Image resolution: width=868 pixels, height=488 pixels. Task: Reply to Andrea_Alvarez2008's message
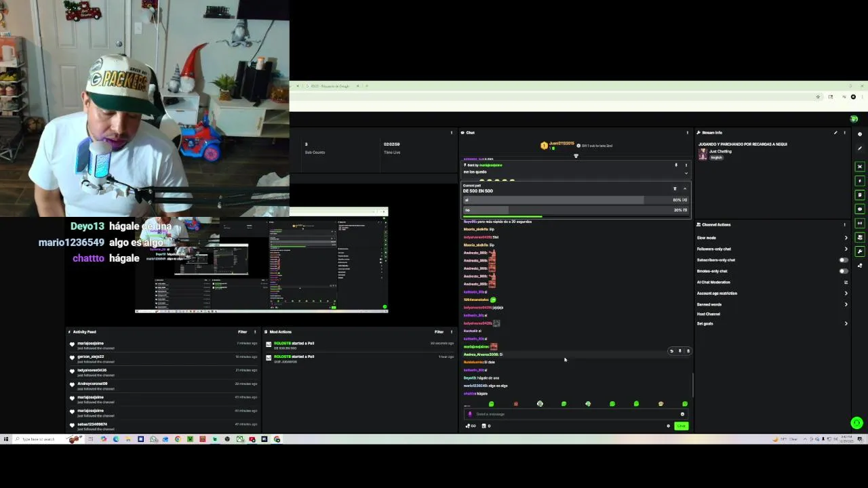pos(672,351)
